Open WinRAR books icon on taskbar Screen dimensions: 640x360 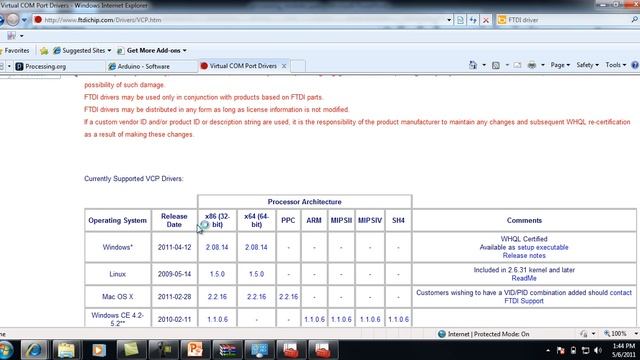227,350
